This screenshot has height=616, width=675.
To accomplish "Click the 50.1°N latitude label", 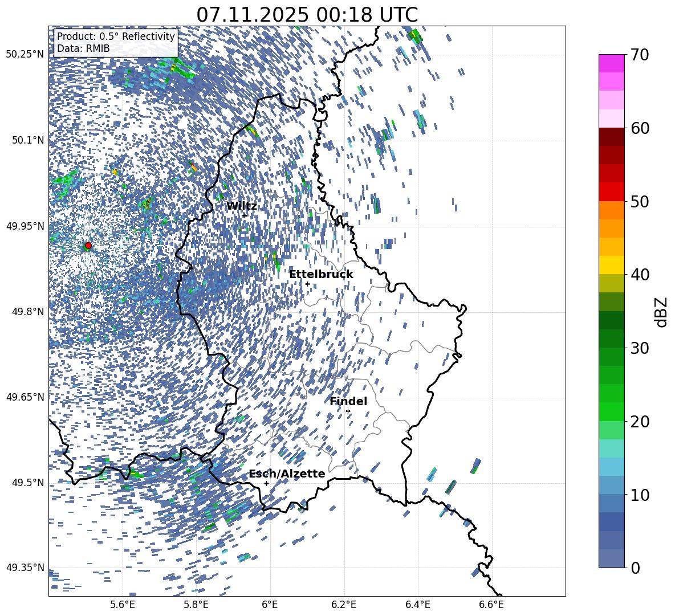I will tap(27, 140).
